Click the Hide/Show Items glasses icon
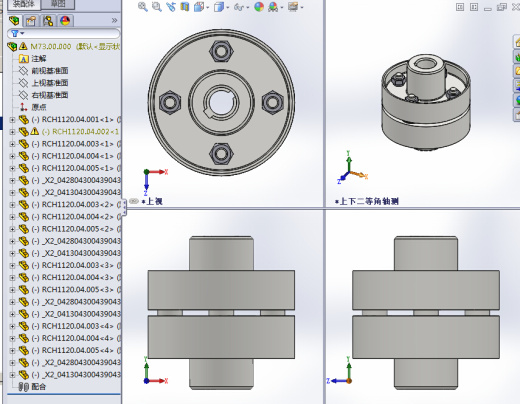Viewport: 520px width, 404px height. tap(239, 7)
